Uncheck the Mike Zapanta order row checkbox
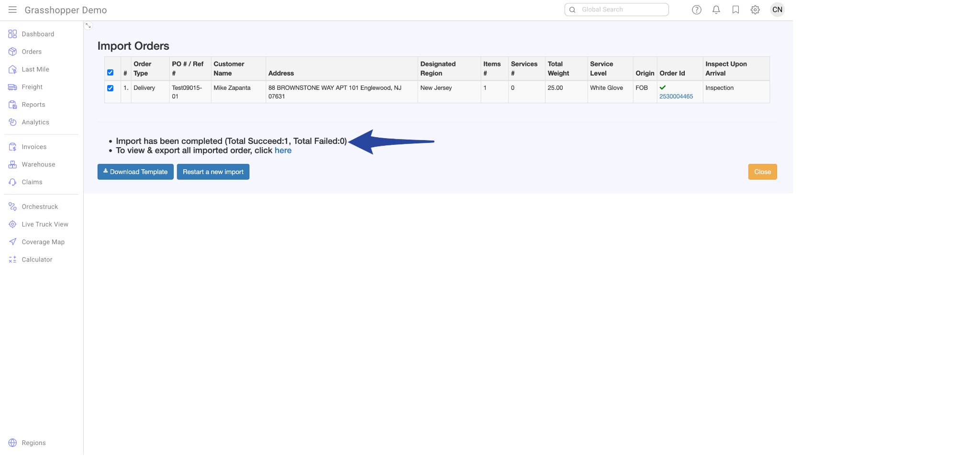Screen dimensions: 980x457 coord(111,88)
